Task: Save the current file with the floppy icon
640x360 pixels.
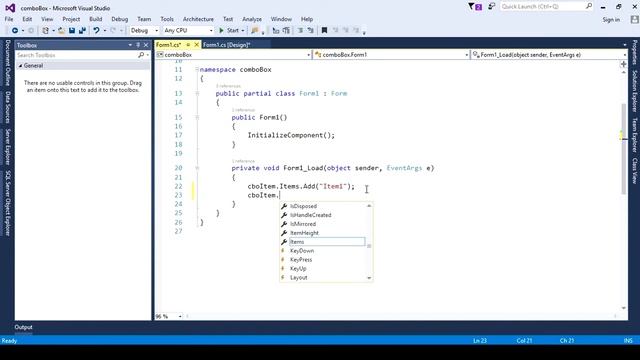Action: [72, 30]
